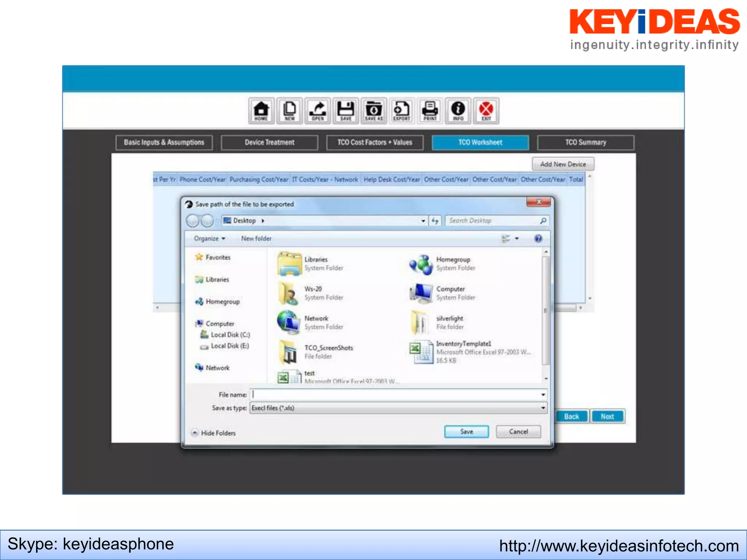The width and height of the screenshot is (747, 560).
Task: Click the dialog forward navigation arrow
Action: coord(208,221)
